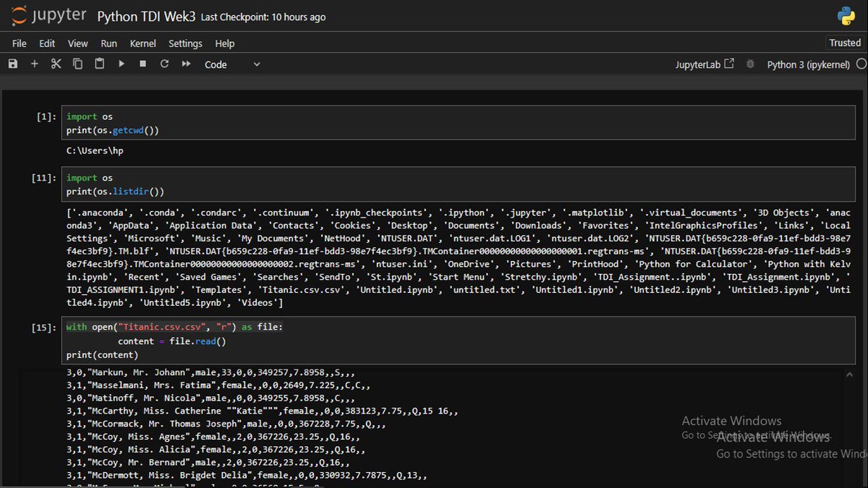Restart kernel and run all cells icon
868x488 pixels.
click(186, 64)
